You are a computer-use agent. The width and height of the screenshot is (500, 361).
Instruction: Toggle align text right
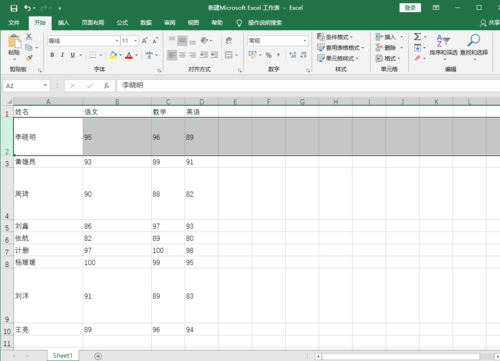coord(192,55)
